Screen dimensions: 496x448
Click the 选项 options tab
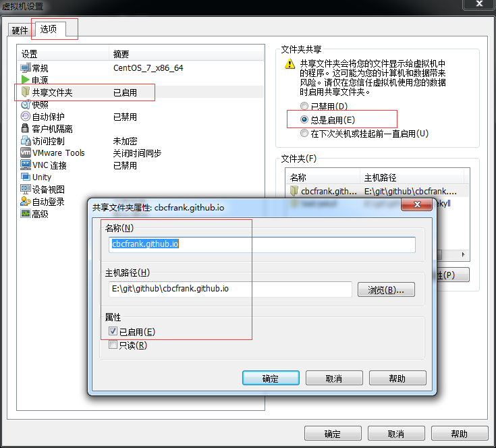click(x=49, y=29)
